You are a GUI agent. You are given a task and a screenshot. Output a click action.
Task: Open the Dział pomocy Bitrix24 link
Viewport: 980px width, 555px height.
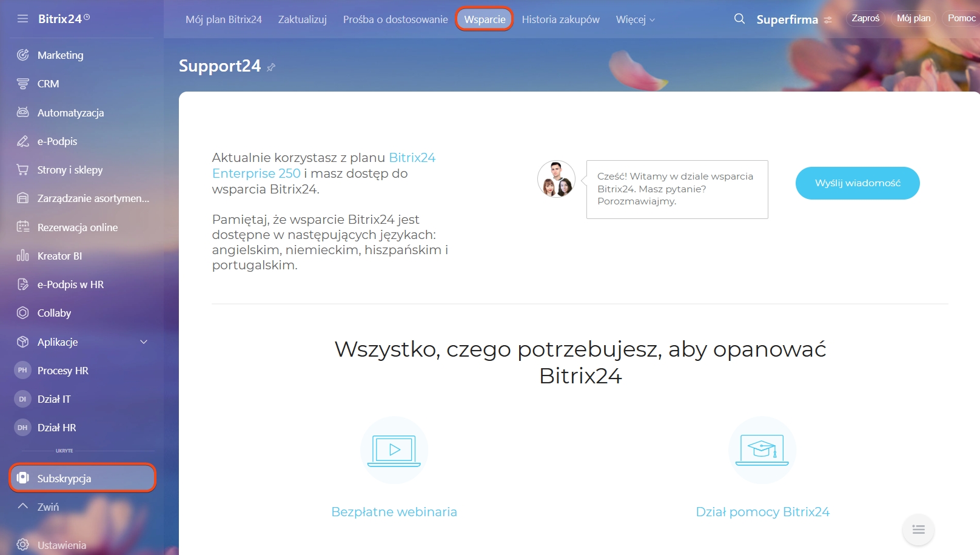point(762,512)
